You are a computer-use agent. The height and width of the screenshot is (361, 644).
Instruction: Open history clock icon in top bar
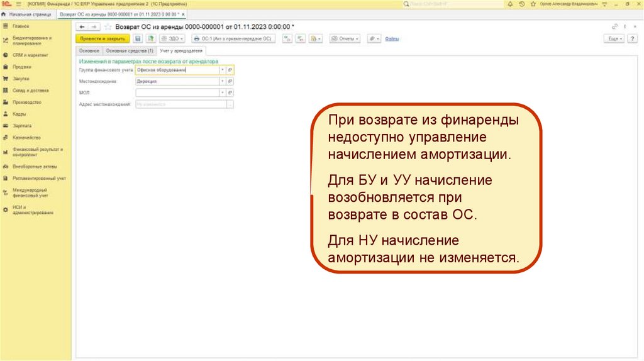pyautogui.click(x=522, y=4)
